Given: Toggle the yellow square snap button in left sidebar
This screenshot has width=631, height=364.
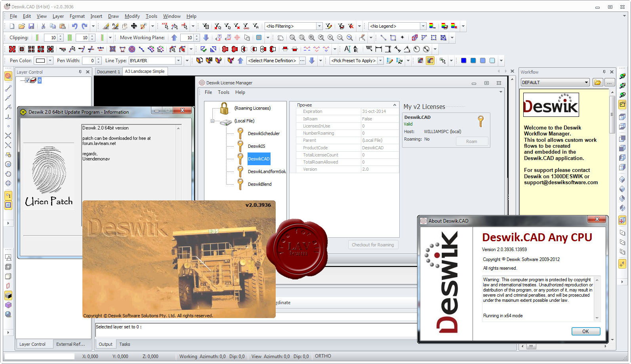Looking at the screenshot, I should 8,205.
